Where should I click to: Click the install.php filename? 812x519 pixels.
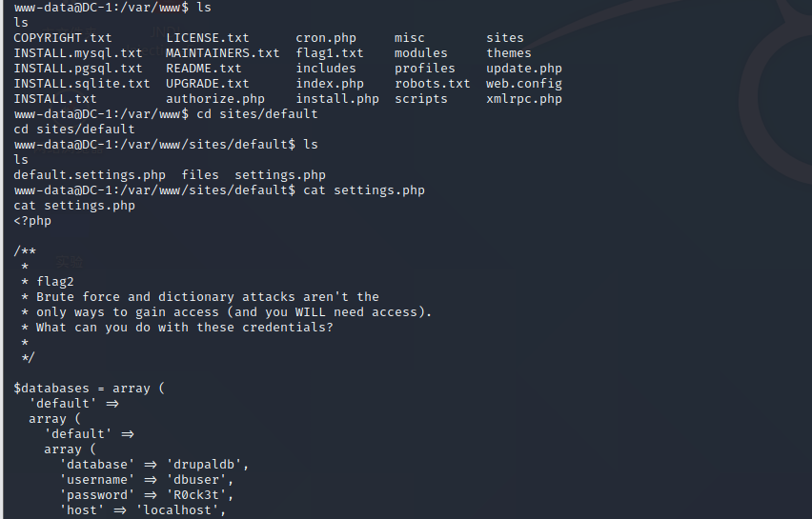click(336, 99)
